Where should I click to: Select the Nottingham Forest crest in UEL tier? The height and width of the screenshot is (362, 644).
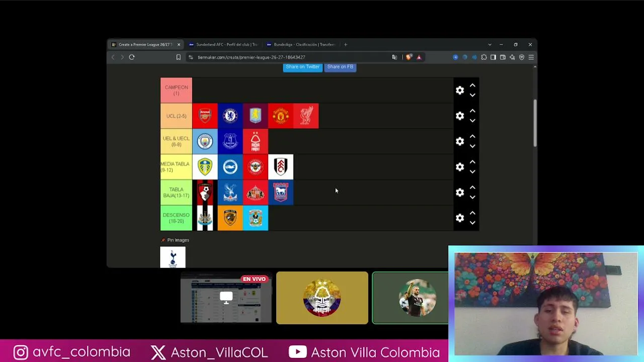tap(256, 141)
